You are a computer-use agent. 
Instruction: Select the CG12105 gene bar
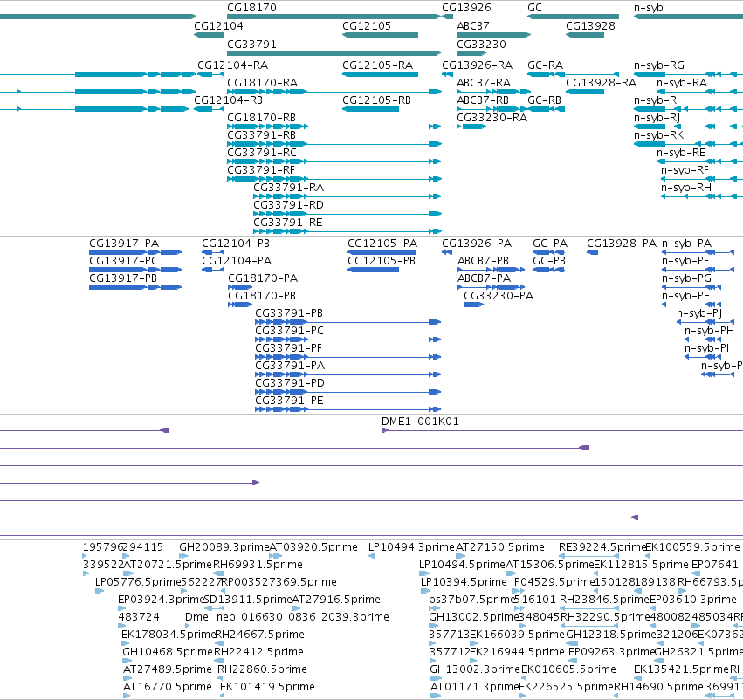coord(380,35)
